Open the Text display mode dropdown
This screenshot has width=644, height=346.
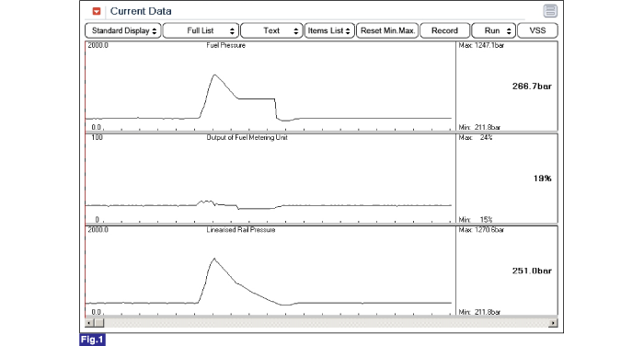[272, 30]
